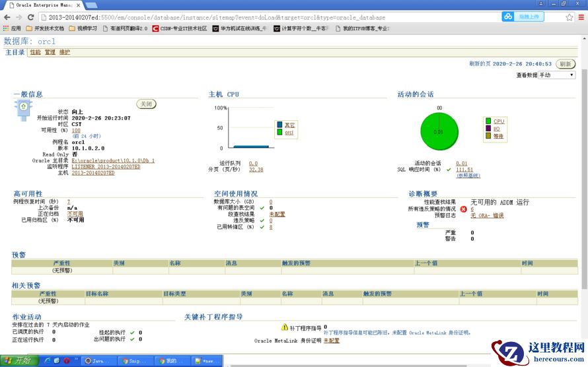Click the browser forward arrow
Image resolution: width=588 pixels, height=367 pixels.
point(19,17)
